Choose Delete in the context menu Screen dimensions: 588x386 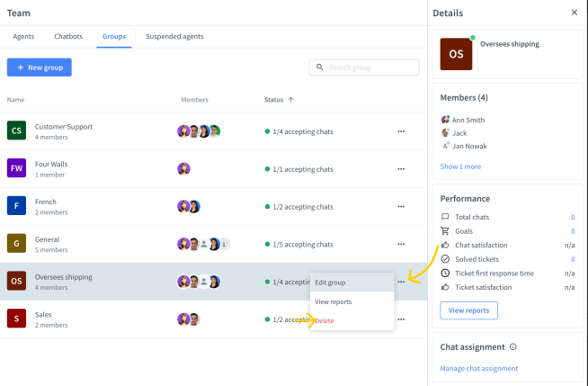click(x=324, y=320)
